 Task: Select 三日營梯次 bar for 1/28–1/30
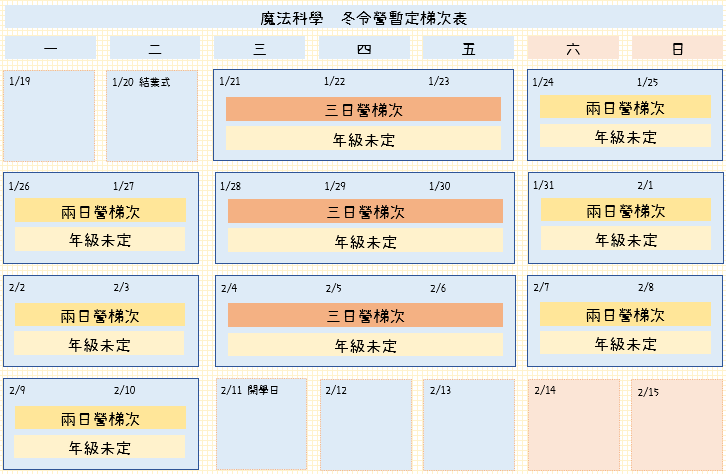[365, 211]
